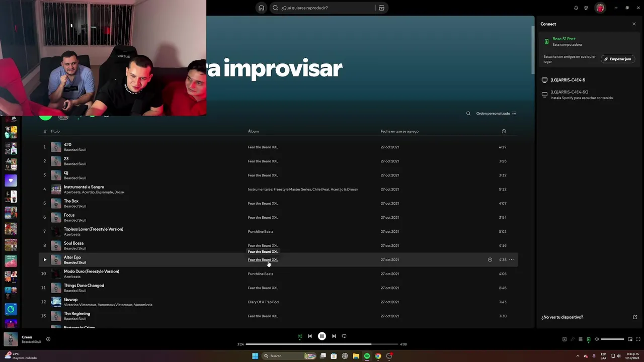This screenshot has width=644, height=362.
Task: Toggle the Connect to a device icon
Action: [x=589, y=339]
